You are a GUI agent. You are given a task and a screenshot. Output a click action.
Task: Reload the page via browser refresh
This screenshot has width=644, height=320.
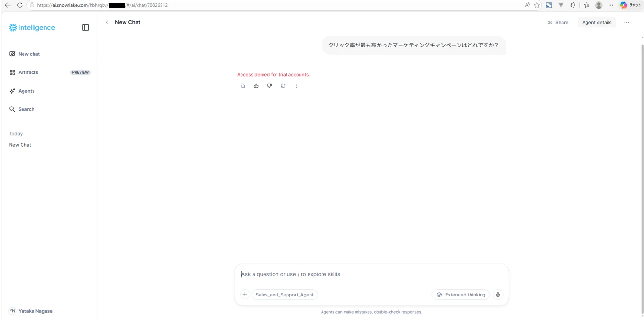pyautogui.click(x=20, y=5)
